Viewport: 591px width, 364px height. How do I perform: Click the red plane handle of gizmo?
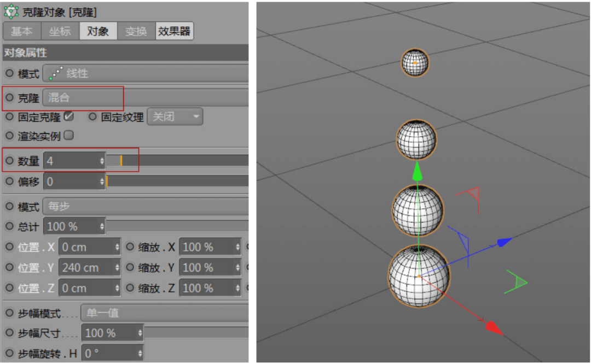(473, 195)
